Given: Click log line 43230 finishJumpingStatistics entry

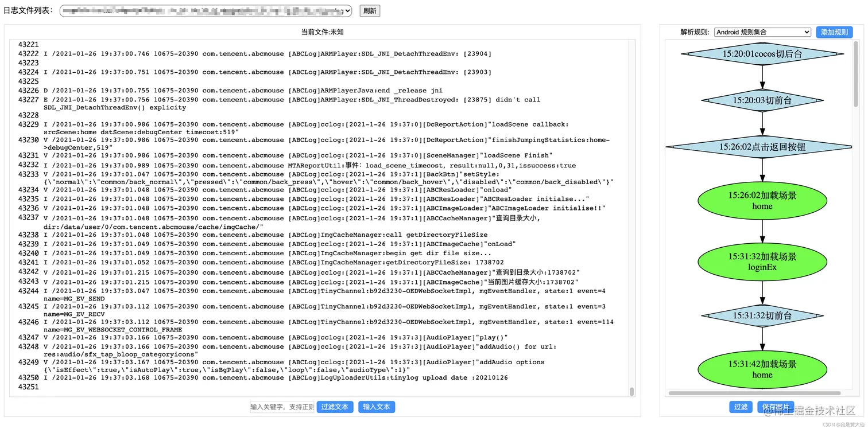Looking at the screenshot, I should (x=327, y=143).
